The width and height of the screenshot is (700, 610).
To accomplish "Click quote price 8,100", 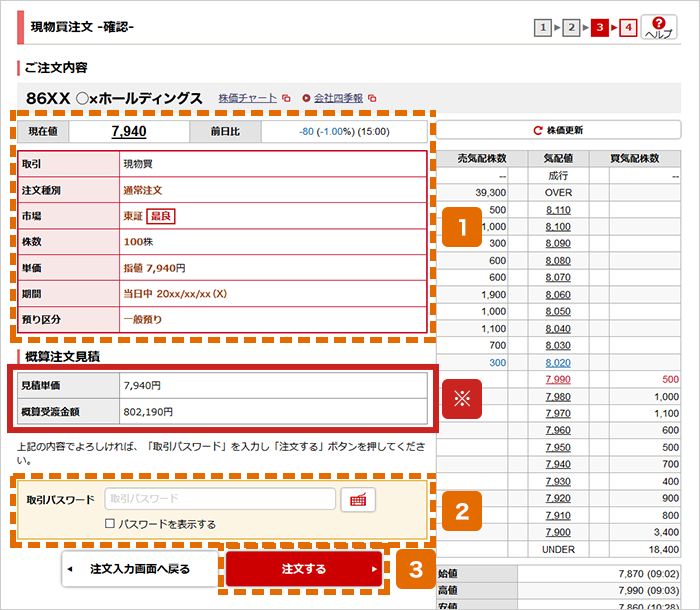I will click(558, 227).
